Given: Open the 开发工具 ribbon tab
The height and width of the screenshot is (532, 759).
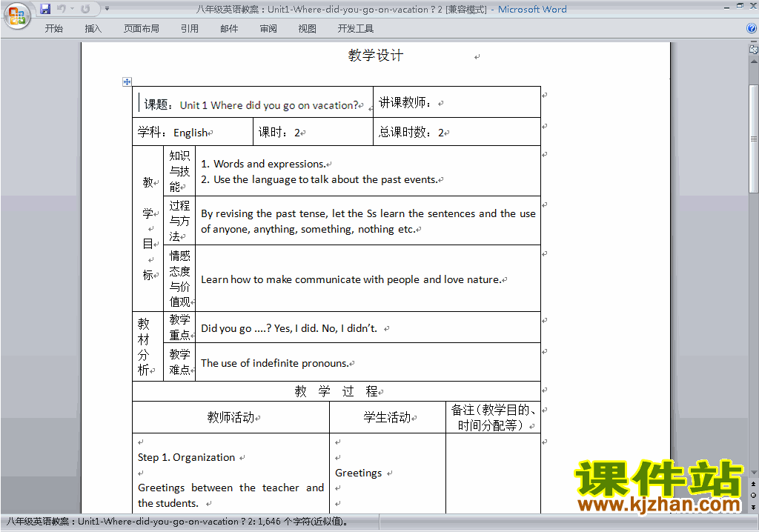Looking at the screenshot, I should click(356, 29).
